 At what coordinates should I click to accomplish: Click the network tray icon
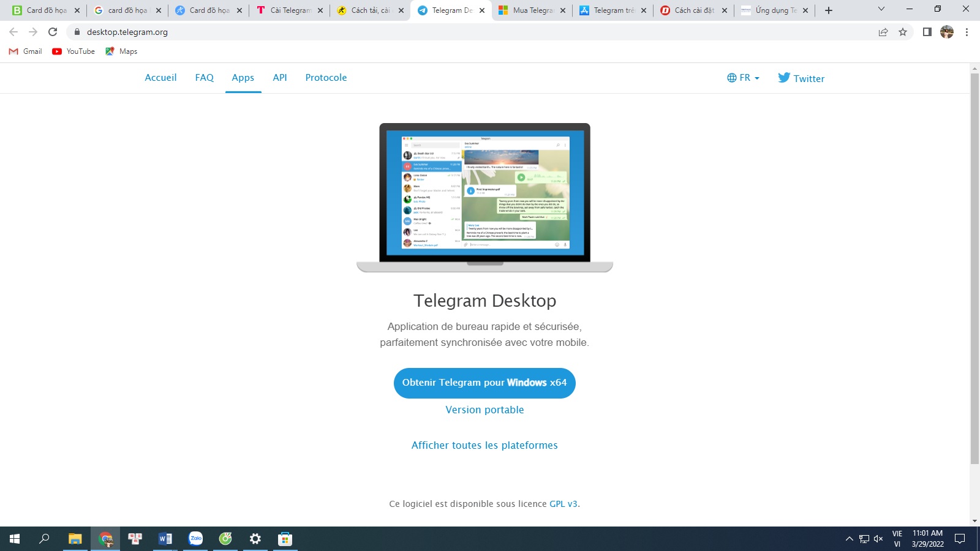tap(864, 539)
